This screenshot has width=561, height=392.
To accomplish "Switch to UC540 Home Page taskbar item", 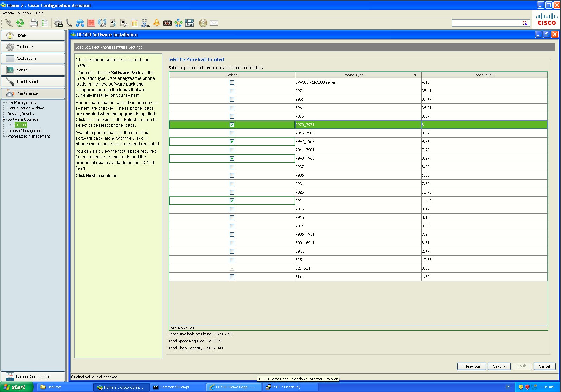I will (234, 387).
